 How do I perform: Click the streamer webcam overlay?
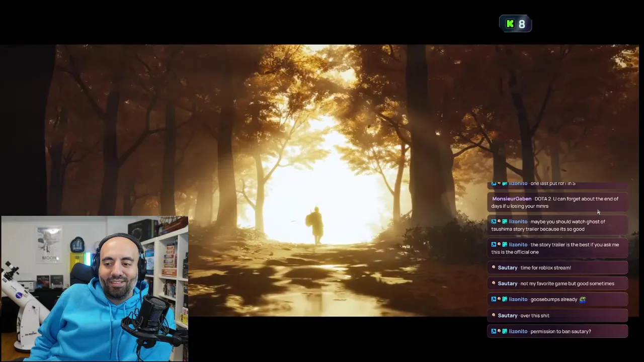point(95,289)
